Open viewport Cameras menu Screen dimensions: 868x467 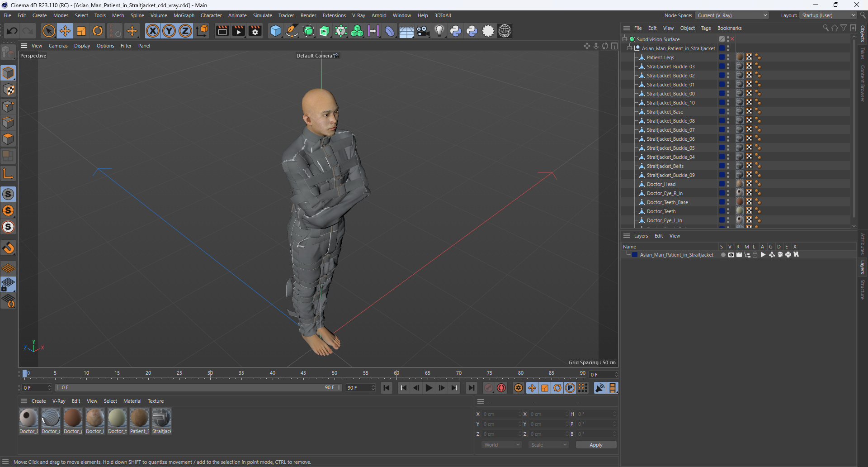[58, 46]
